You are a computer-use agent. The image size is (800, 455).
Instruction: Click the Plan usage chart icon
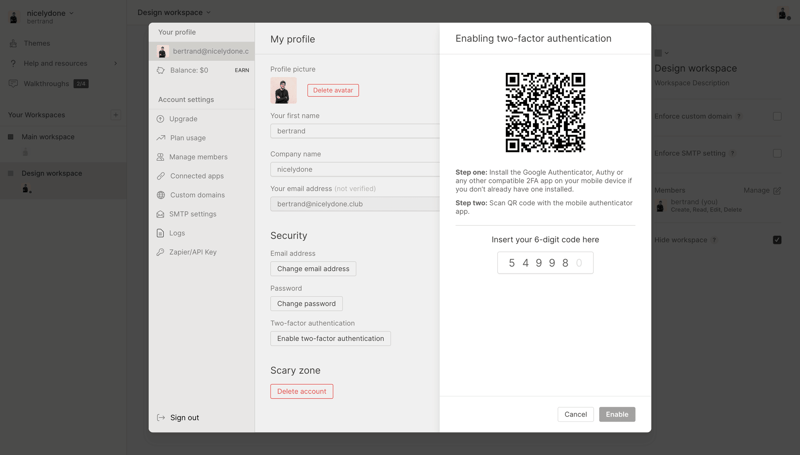click(161, 138)
